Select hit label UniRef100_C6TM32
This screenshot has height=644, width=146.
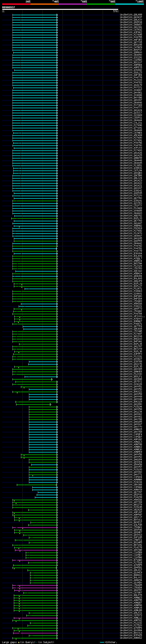[x=131, y=30]
